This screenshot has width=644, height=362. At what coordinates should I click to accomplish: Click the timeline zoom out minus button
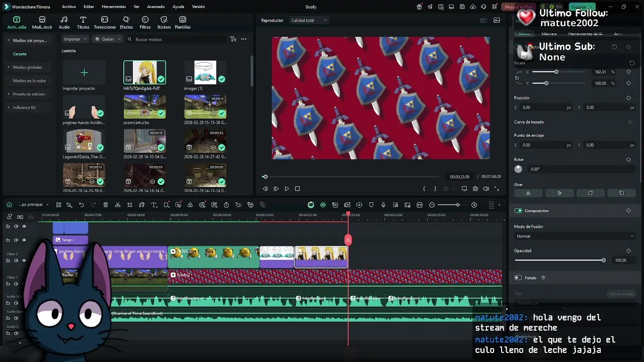coord(432,205)
